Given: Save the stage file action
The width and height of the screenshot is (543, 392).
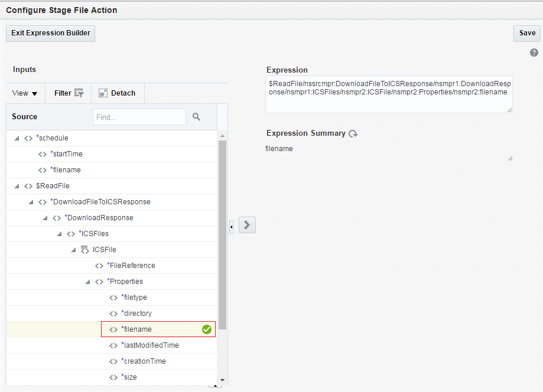Looking at the screenshot, I should [x=527, y=33].
